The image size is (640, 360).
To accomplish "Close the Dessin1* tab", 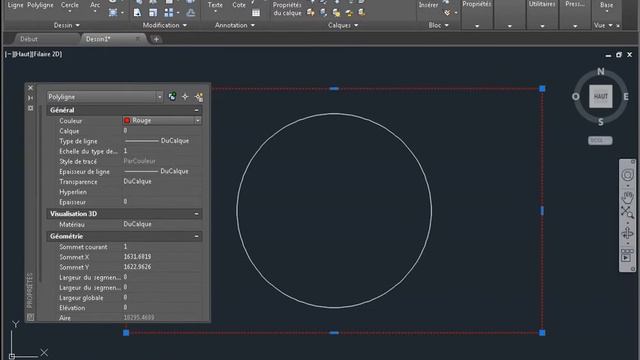I will point(138,39).
